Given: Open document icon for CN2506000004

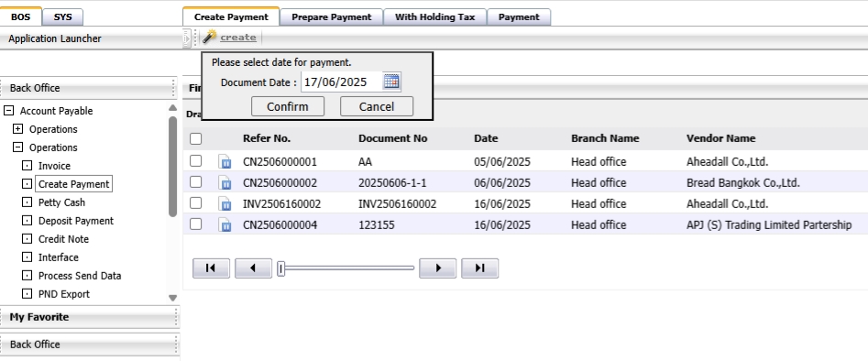Looking at the screenshot, I should click(225, 225).
